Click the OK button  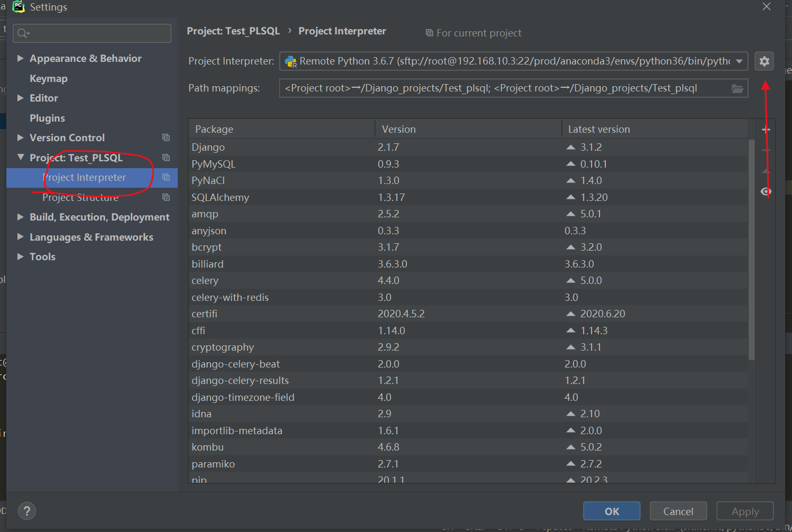pyautogui.click(x=612, y=511)
